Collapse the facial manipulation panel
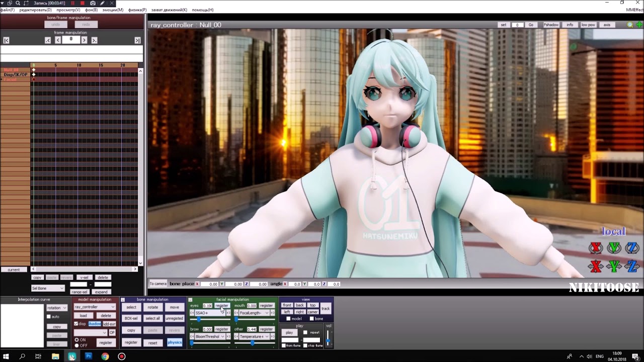Viewport: 644px width, 362px height. tap(191, 300)
